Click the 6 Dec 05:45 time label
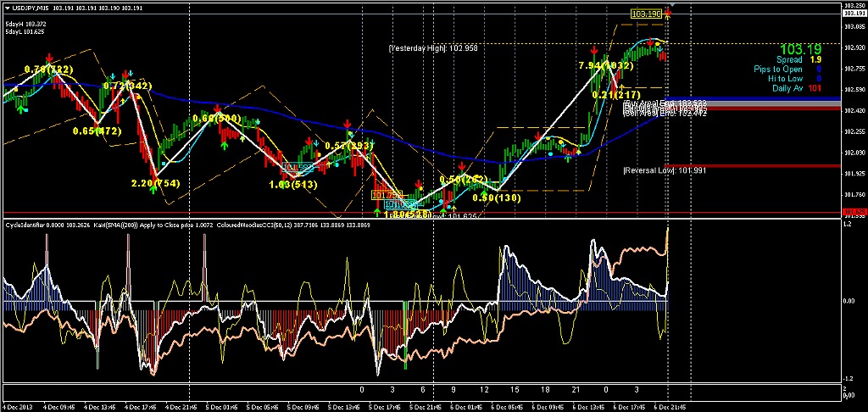 (507, 407)
